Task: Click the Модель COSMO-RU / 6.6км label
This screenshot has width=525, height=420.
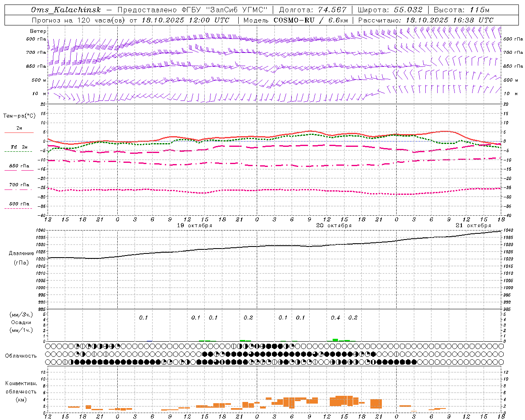Action: pyautogui.click(x=296, y=20)
